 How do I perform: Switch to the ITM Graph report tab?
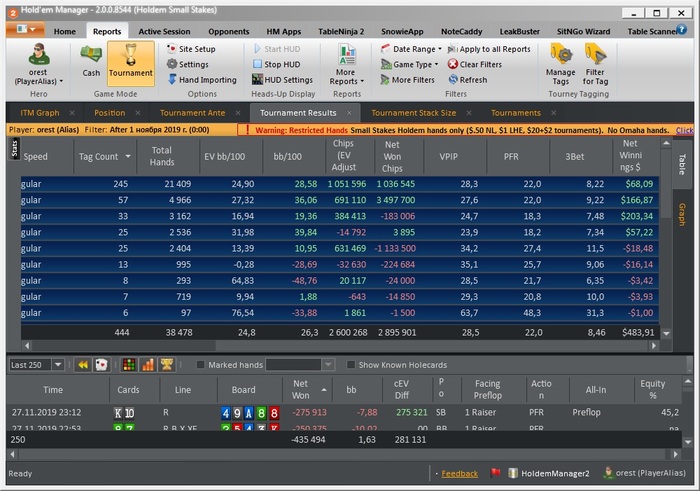click(40, 113)
